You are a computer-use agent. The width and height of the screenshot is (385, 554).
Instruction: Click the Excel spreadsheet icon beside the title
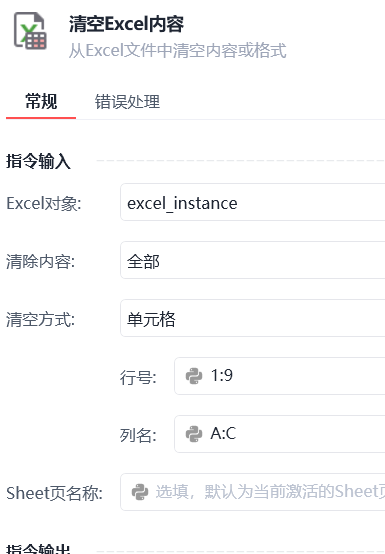[30, 31]
